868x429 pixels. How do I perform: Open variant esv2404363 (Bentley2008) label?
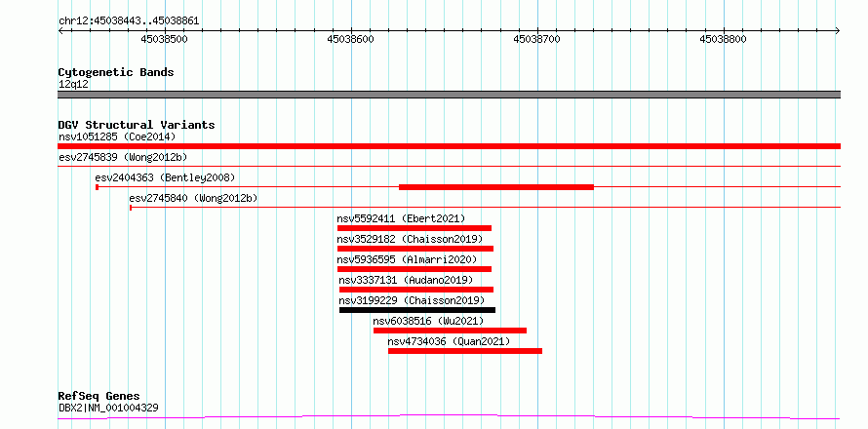point(165,177)
